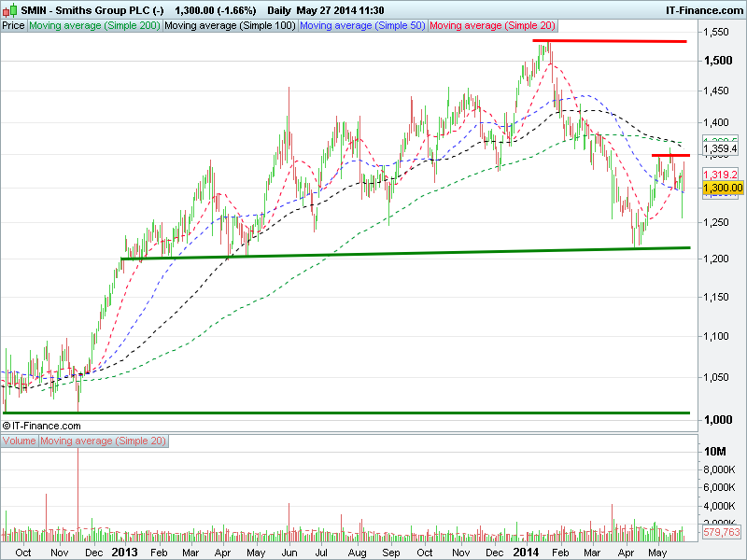Viewport: 747px width, 560px height.
Task: Toggle the volume panel Moving average (Simple 20)
Action: pos(104,441)
